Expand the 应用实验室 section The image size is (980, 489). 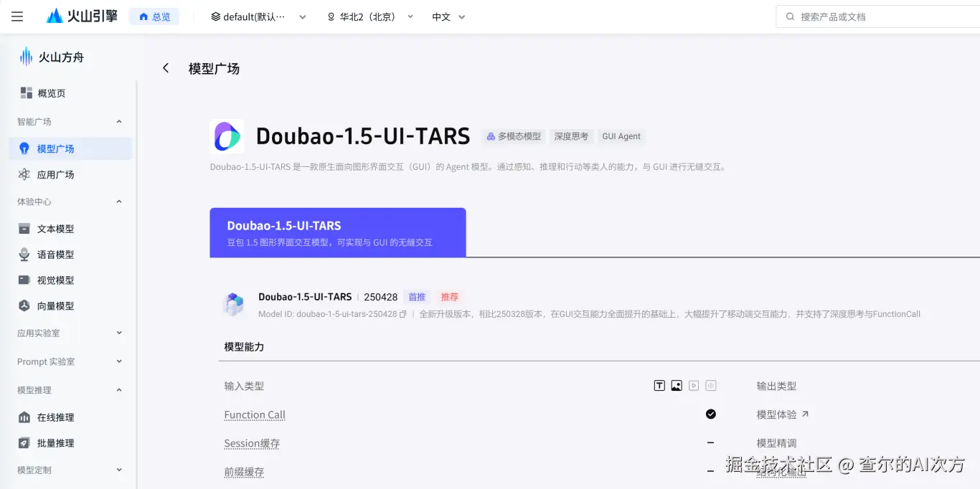119,333
